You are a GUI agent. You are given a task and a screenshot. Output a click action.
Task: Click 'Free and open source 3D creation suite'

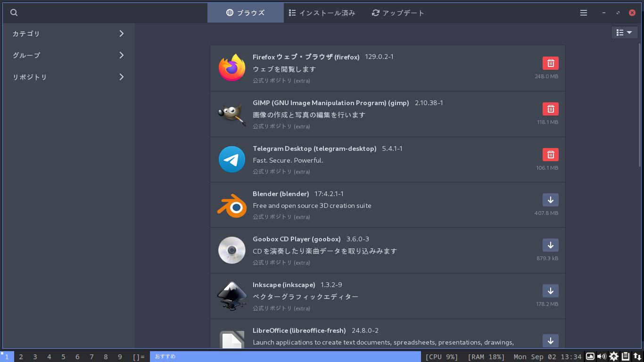point(312,206)
